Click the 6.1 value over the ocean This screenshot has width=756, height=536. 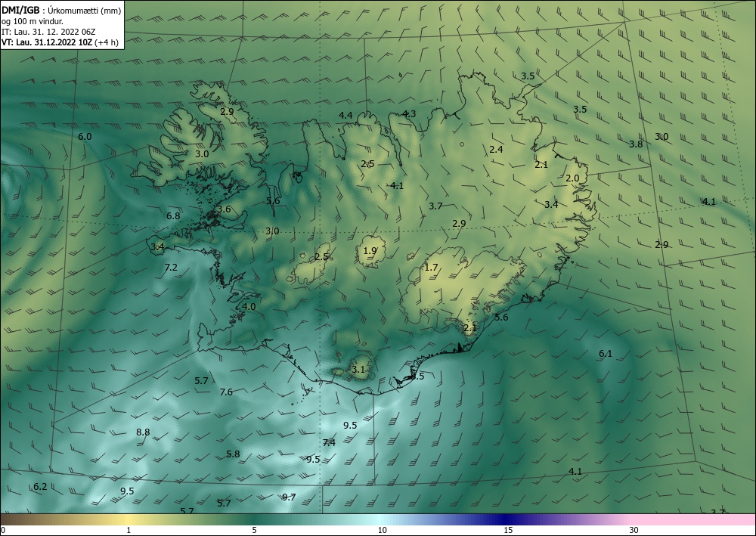point(606,354)
